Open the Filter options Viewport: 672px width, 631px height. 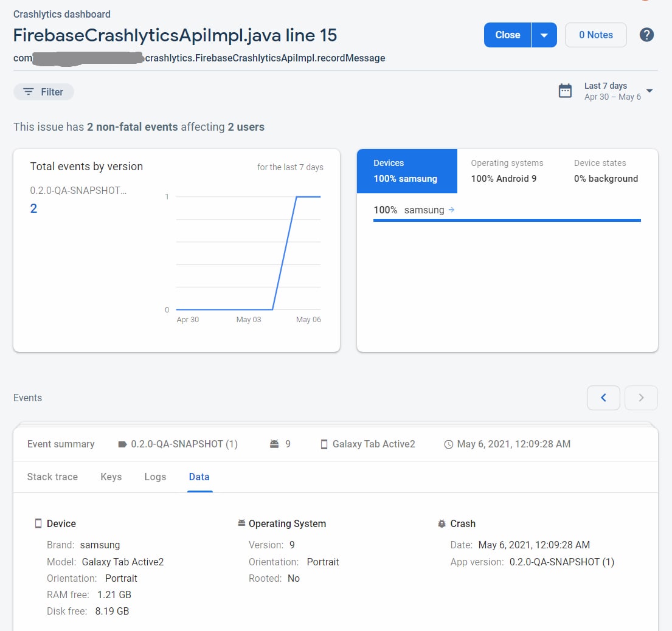click(43, 92)
